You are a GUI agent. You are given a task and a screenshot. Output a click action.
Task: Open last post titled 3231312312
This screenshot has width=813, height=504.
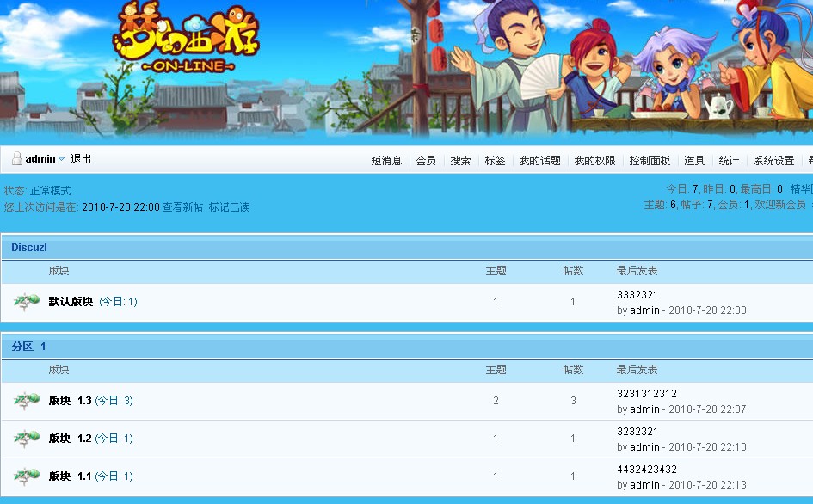(x=647, y=394)
